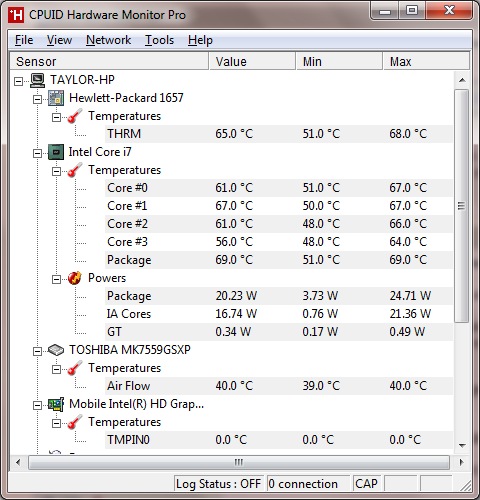The image size is (480, 500).
Task: Click the horizontal scrollbar right arrow
Action: [x=462, y=462]
